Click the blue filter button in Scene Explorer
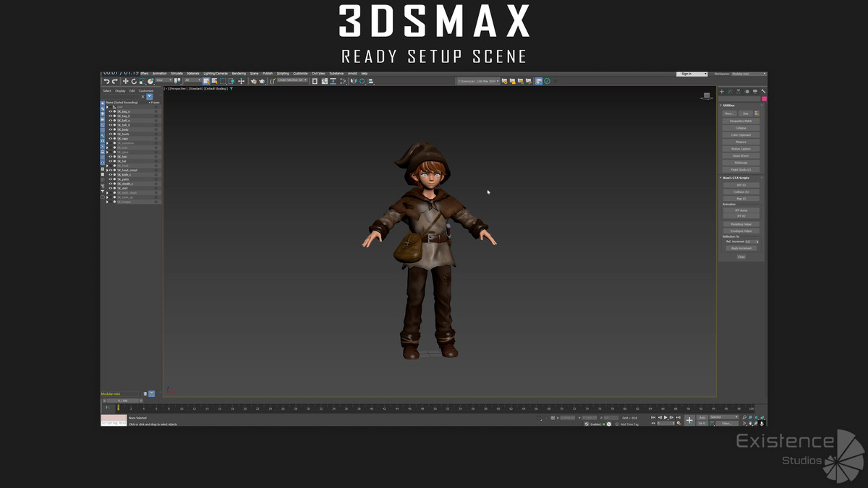The width and height of the screenshot is (868, 488). pyautogui.click(x=150, y=96)
